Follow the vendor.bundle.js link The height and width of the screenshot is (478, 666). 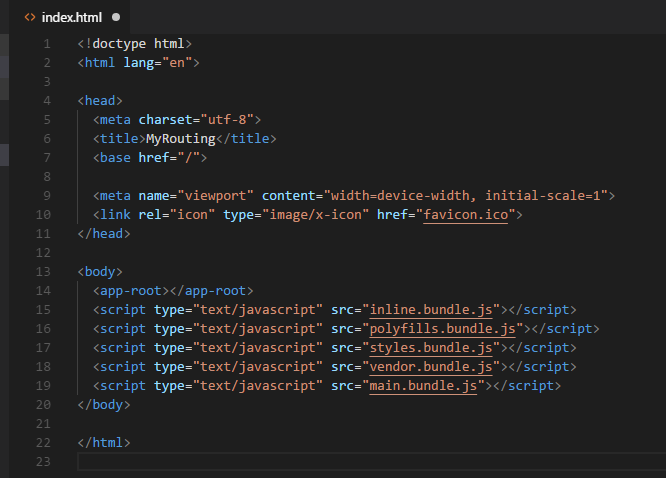pos(432,367)
